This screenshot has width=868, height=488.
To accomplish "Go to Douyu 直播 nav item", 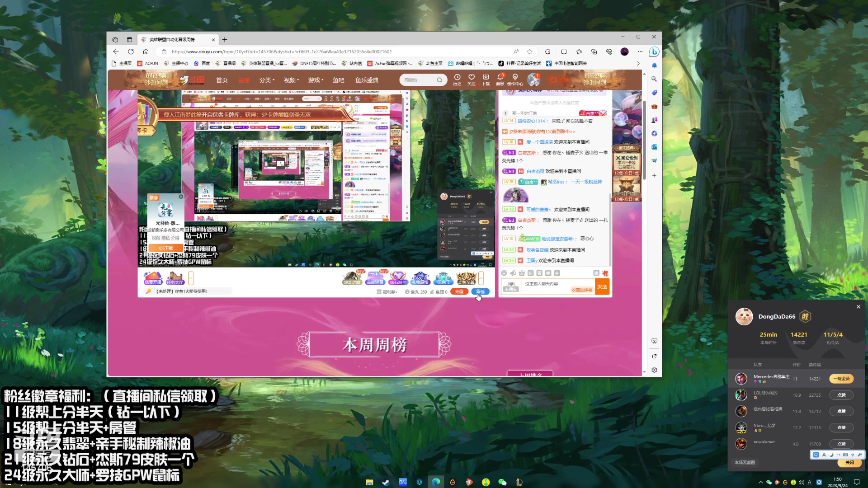I will 244,80.
